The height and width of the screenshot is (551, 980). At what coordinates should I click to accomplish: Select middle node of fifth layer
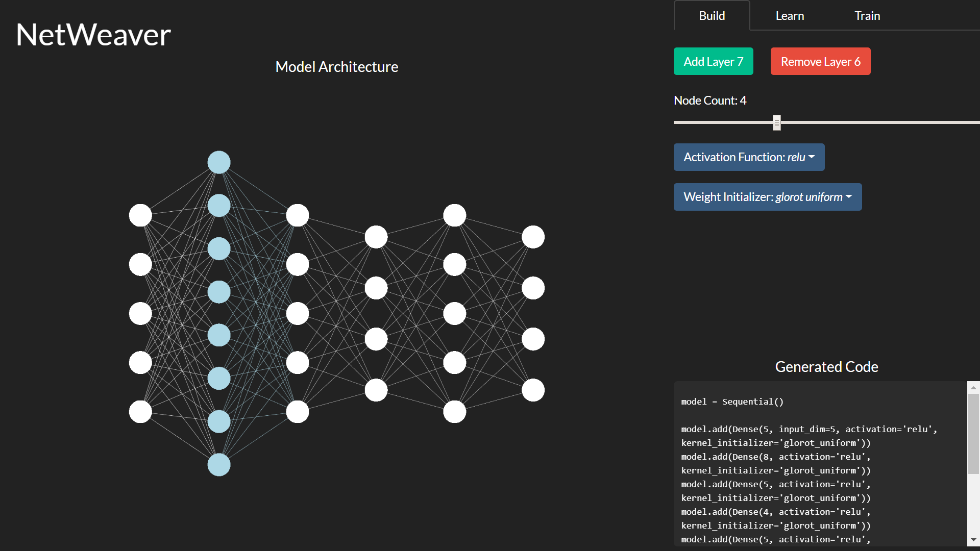pos(455,314)
